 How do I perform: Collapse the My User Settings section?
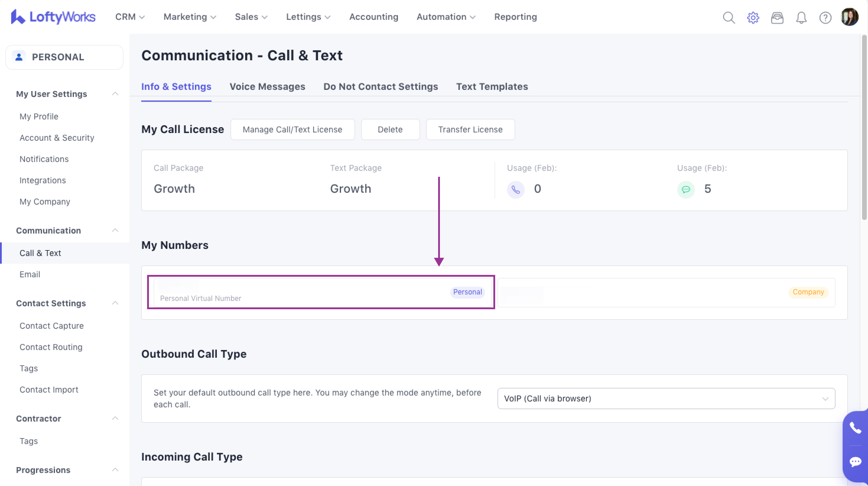pyautogui.click(x=115, y=94)
